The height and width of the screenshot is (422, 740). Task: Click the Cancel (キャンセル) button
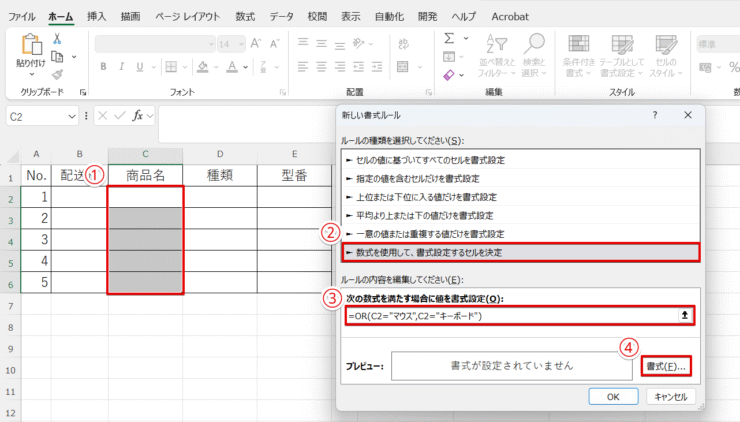pos(670,397)
